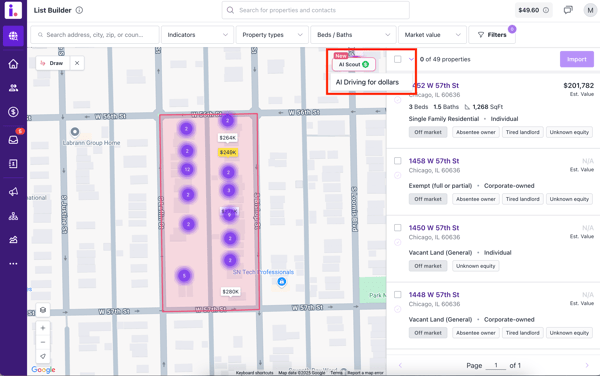Viewport: 600px width, 376px height.
Task: Click the Labrann Group Home map pin
Action: point(75,132)
